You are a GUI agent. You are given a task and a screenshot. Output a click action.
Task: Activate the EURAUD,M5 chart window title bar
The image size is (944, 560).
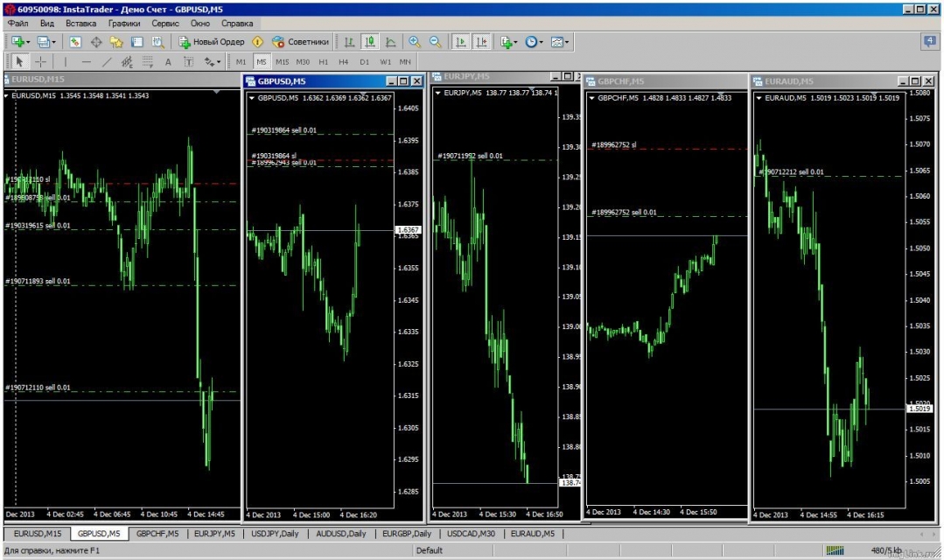(822, 80)
